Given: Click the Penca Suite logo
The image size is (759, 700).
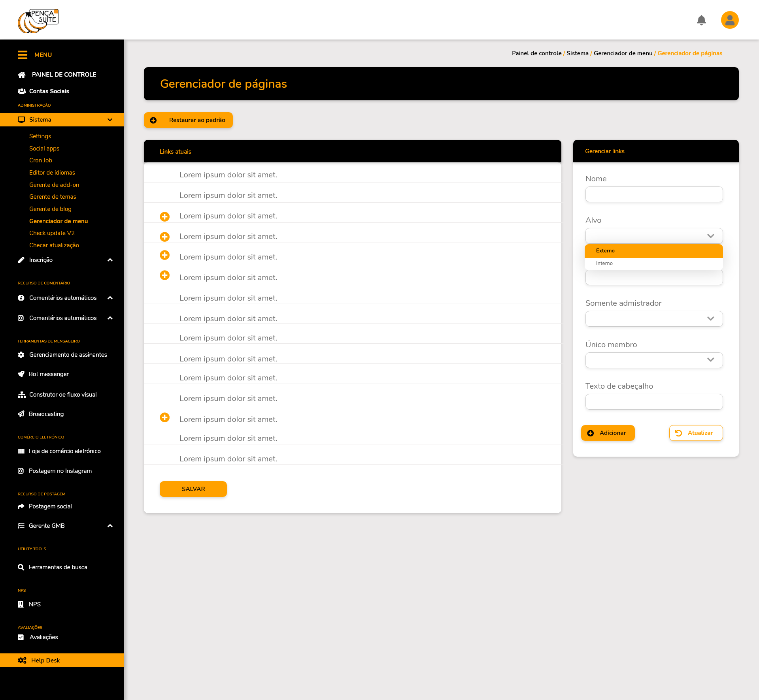Looking at the screenshot, I should [x=38, y=21].
